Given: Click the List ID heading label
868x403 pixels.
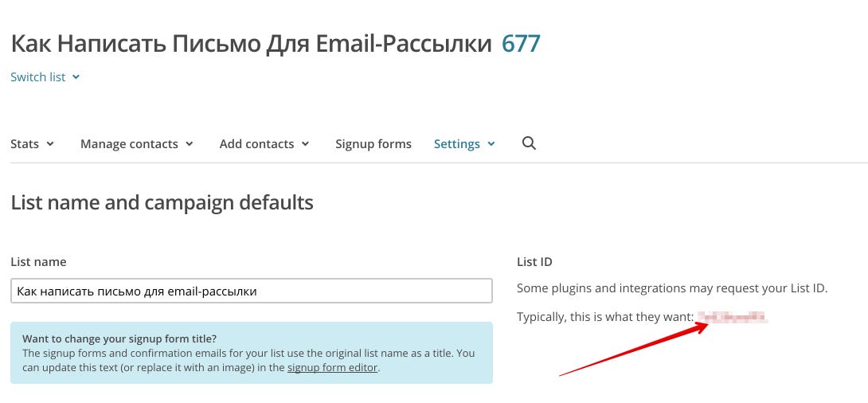Looking at the screenshot, I should coord(534,261).
